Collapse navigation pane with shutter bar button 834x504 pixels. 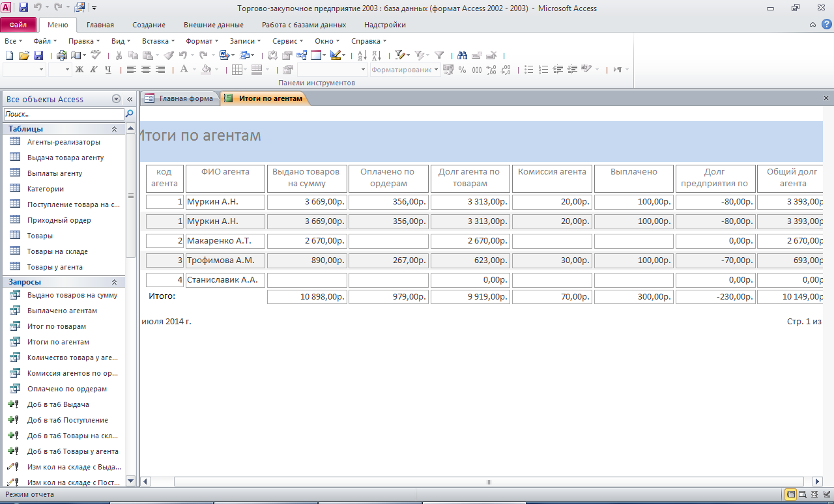click(130, 99)
